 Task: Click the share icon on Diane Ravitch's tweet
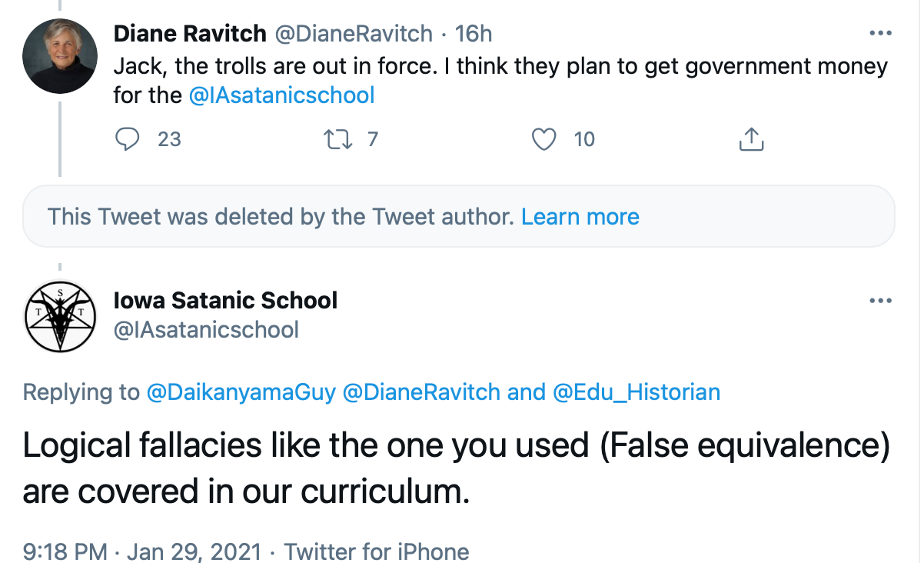[x=751, y=138]
